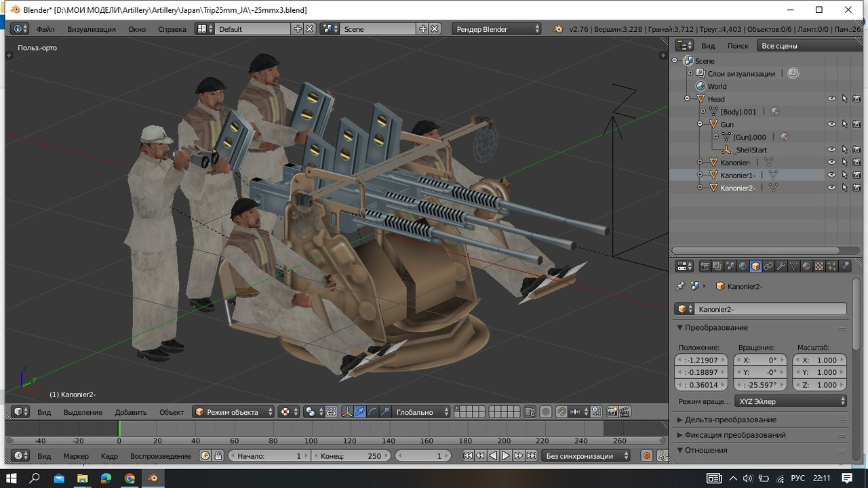Click the Kanonier2- object name field
The width and height of the screenshot is (868, 488).
click(x=770, y=309)
